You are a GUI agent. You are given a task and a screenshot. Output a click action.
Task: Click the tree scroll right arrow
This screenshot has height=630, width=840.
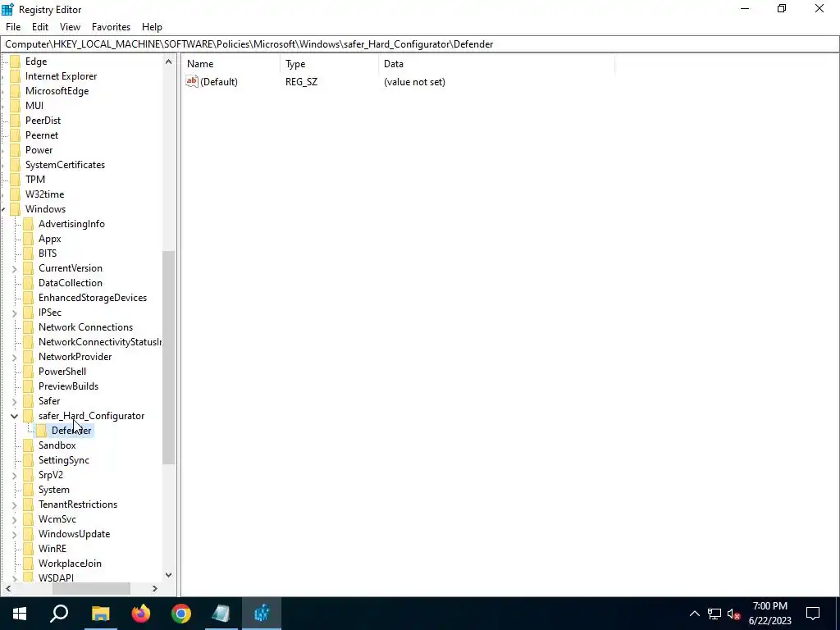(155, 588)
